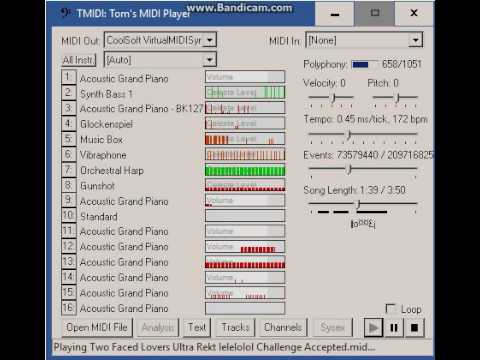Click the Music Box channel level bar
Screen dimensions: 480x360
click(x=245, y=139)
